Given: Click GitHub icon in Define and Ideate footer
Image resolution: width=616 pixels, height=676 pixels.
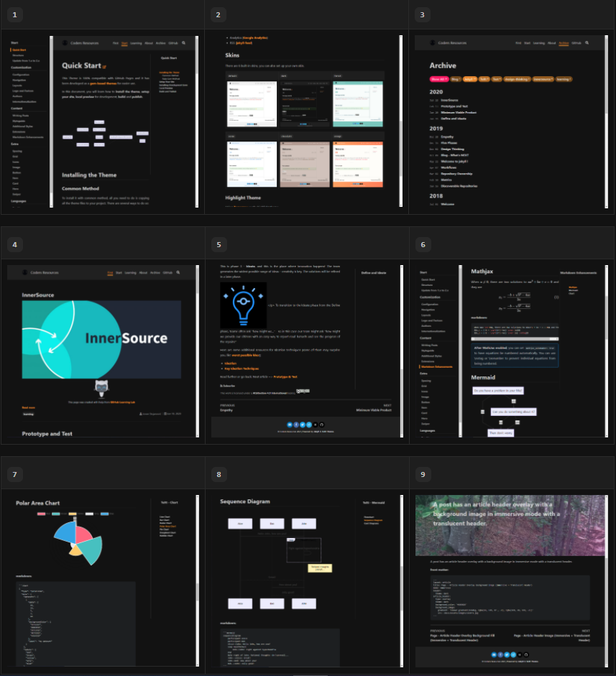Looking at the screenshot, I should (321, 425).
